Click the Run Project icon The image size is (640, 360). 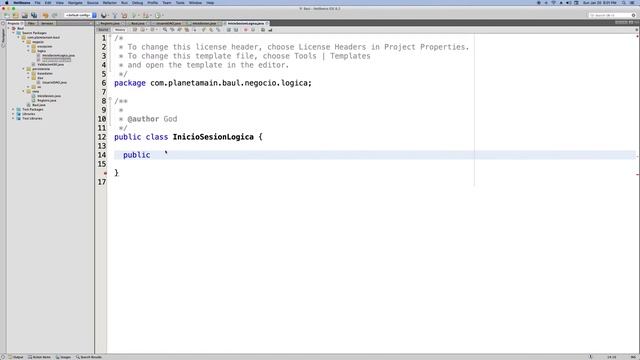[x=134, y=16]
